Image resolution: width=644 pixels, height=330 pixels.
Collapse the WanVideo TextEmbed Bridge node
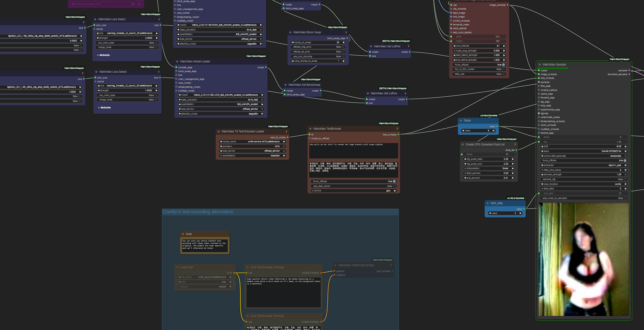click(335, 265)
